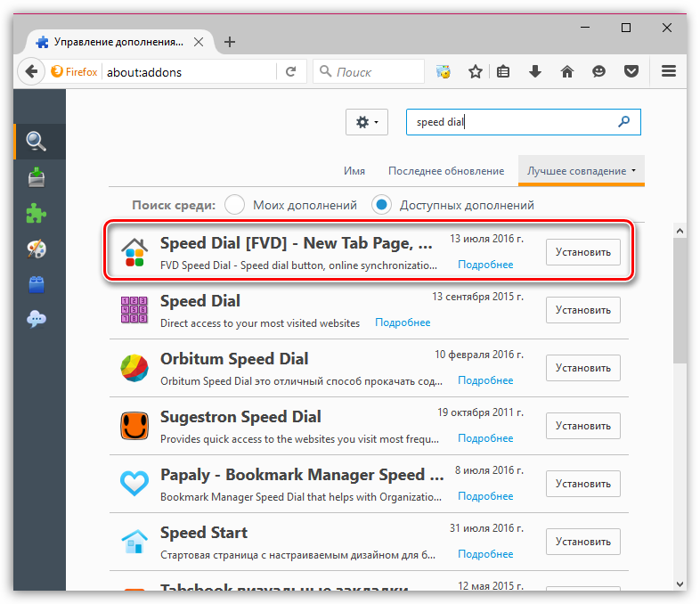Select "Speed Start" title text
The image size is (700, 604).
click(204, 533)
